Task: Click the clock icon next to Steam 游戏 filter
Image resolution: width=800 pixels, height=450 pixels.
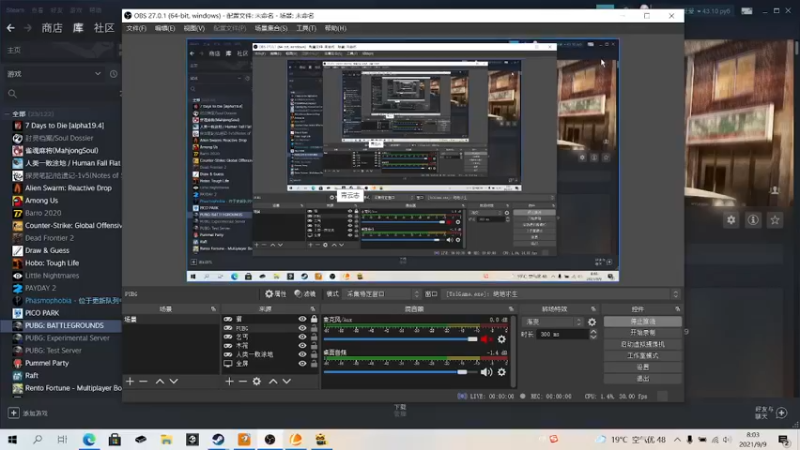Action: tap(113, 74)
